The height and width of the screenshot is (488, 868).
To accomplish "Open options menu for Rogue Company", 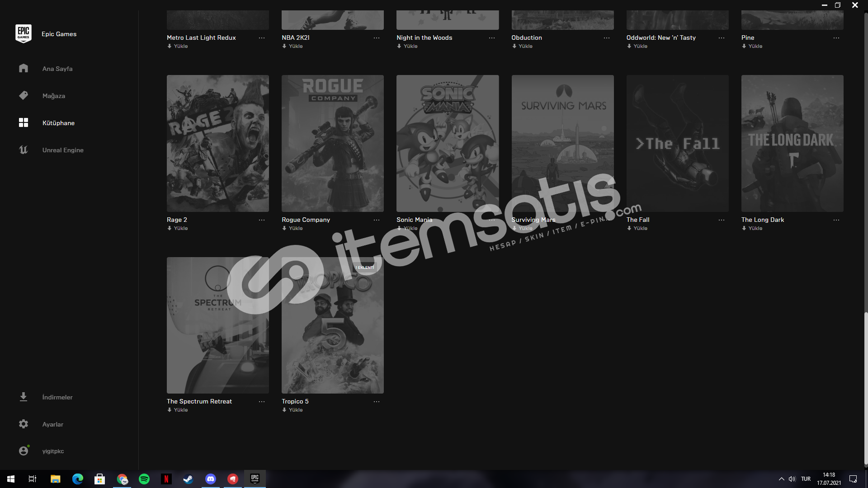I will (x=377, y=220).
